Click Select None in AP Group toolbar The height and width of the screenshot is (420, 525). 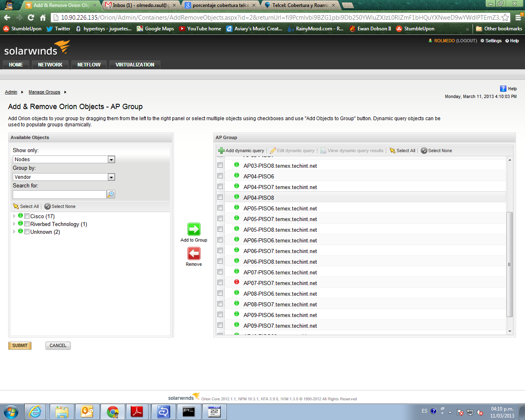pos(436,151)
